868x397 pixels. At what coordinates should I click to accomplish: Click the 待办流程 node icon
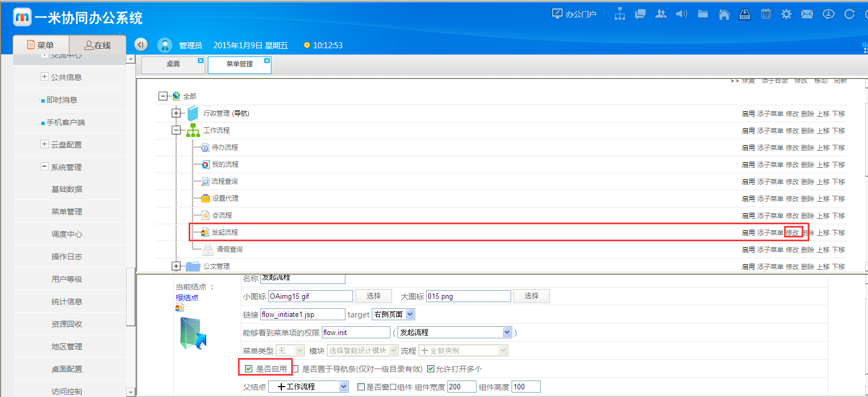click(x=205, y=148)
